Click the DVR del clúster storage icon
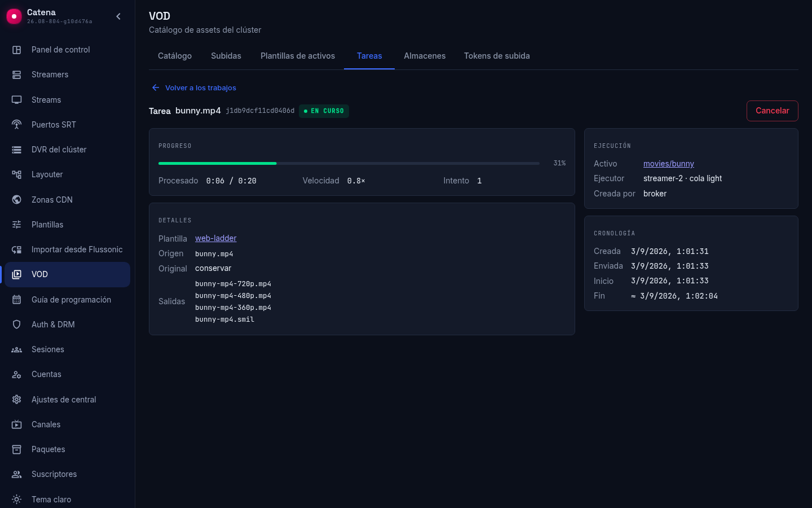The width and height of the screenshot is (812, 508). coord(17,150)
